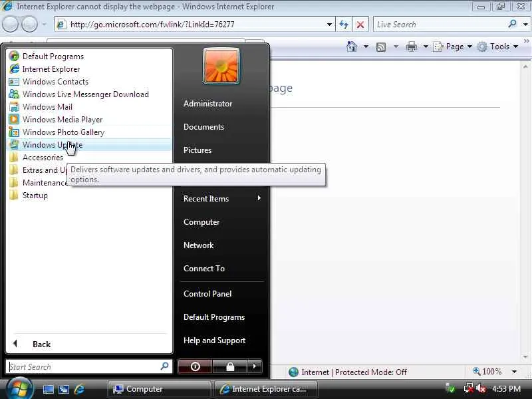The width and height of the screenshot is (532, 399).
Task: Open the search provider dropdown arrow
Action: pos(525,25)
